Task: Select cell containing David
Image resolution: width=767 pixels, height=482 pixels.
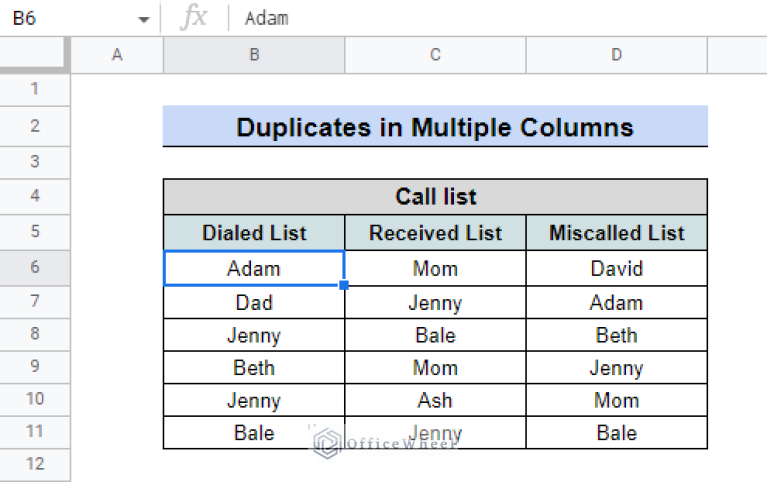Action: click(x=616, y=268)
